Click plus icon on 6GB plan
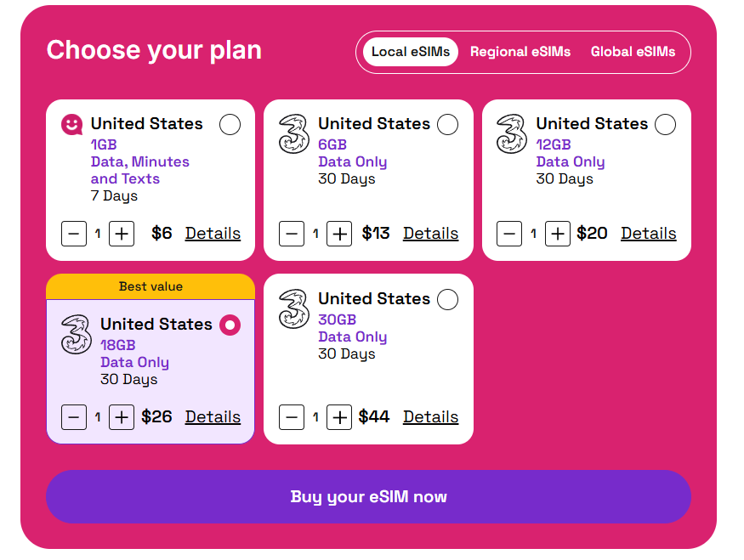The image size is (744, 560). point(339,234)
